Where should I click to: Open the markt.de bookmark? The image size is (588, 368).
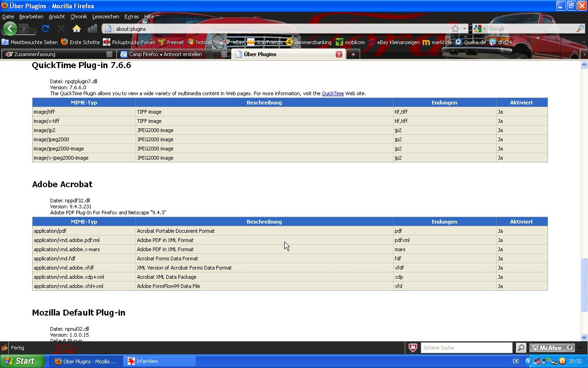click(437, 42)
